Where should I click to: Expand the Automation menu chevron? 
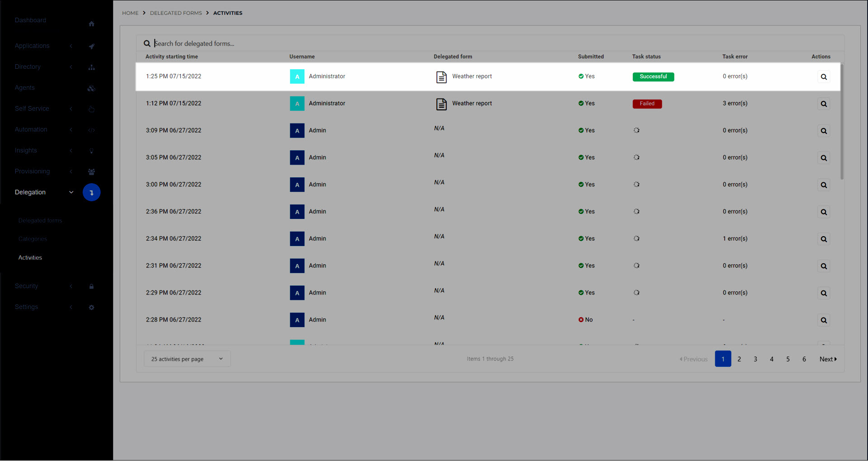click(71, 130)
